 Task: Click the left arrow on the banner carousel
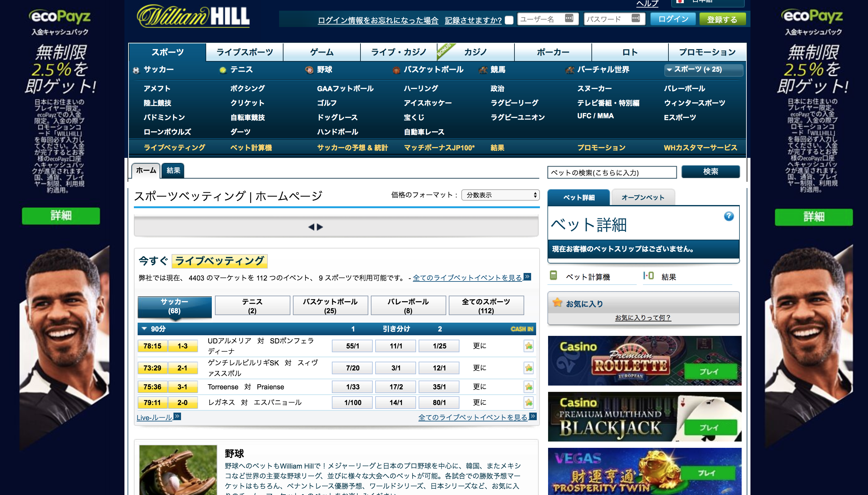click(311, 227)
